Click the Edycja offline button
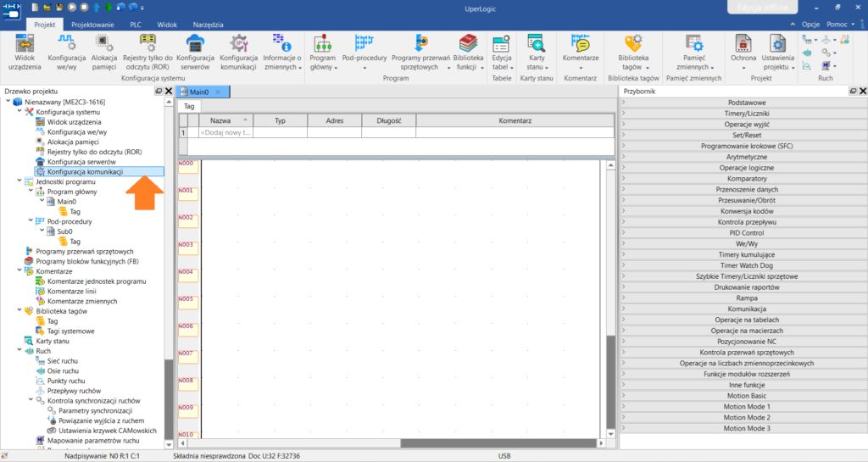The image size is (868, 462). point(762,7)
